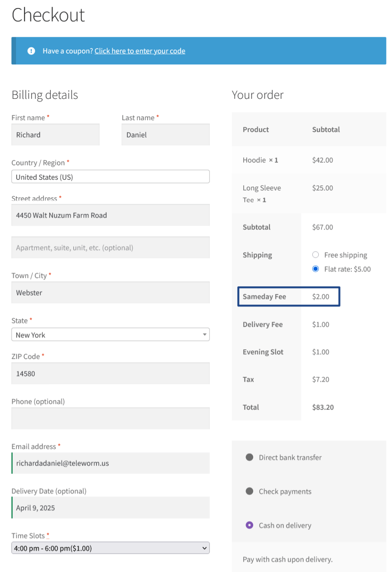
Task: Choose Flat rate $5.00 shipping
Action: tap(316, 269)
